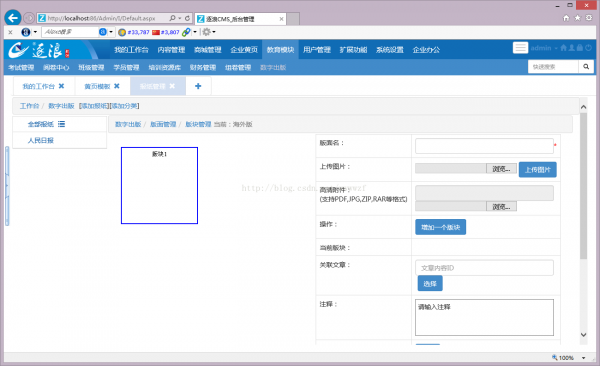Open 企业黄页 in main menu
The height and width of the screenshot is (366, 600).
(244, 50)
